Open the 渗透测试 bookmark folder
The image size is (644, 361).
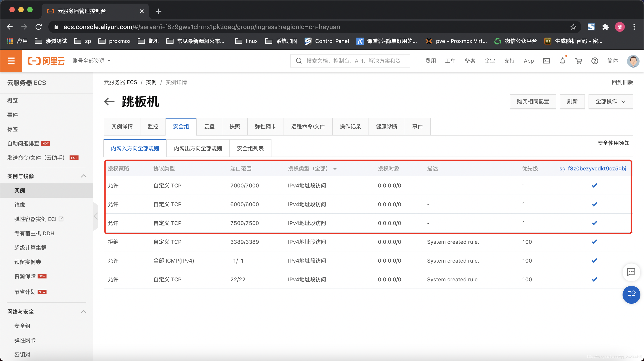coord(51,41)
